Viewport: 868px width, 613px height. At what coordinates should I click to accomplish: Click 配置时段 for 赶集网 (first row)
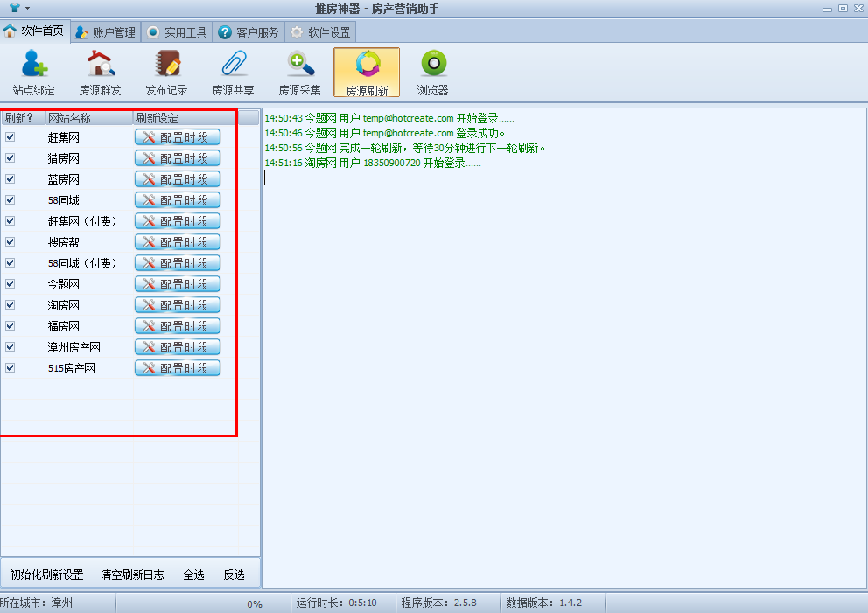coord(178,137)
